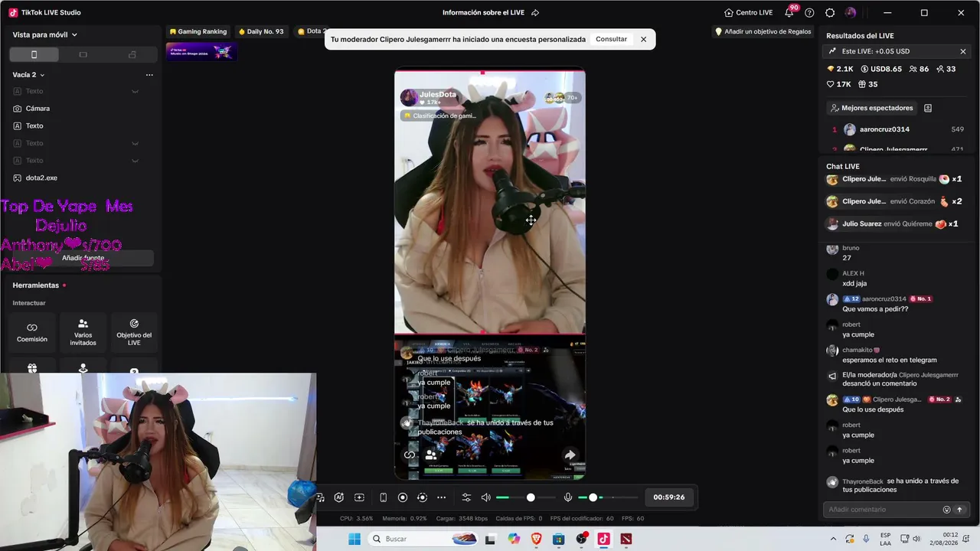Open more options in the bottom toolbar
This screenshot has height=551, width=980.
click(x=441, y=497)
